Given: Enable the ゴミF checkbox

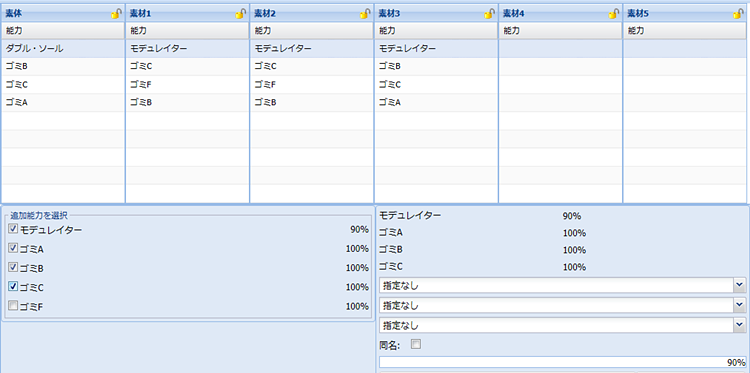Looking at the screenshot, I should coord(13,306).
